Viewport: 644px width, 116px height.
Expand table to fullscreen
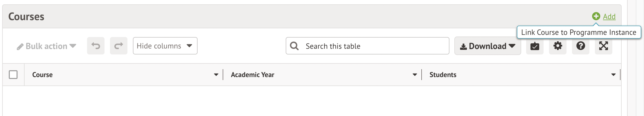[604, 46]
